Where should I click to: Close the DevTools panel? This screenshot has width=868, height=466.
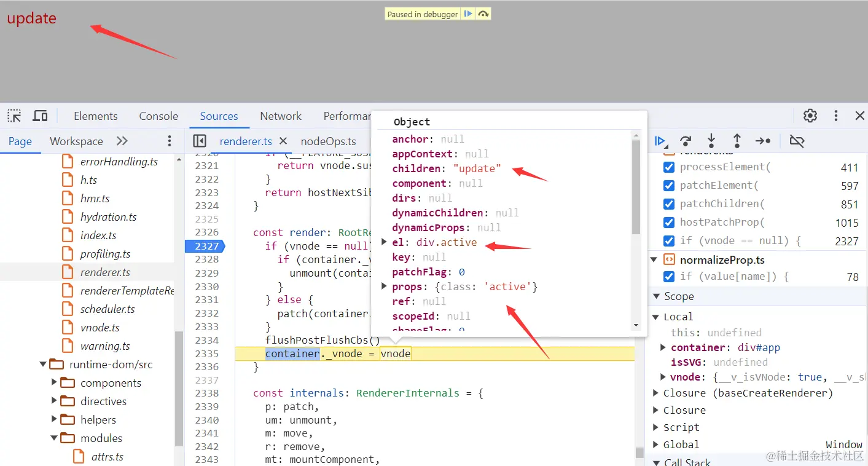(860, 116)
